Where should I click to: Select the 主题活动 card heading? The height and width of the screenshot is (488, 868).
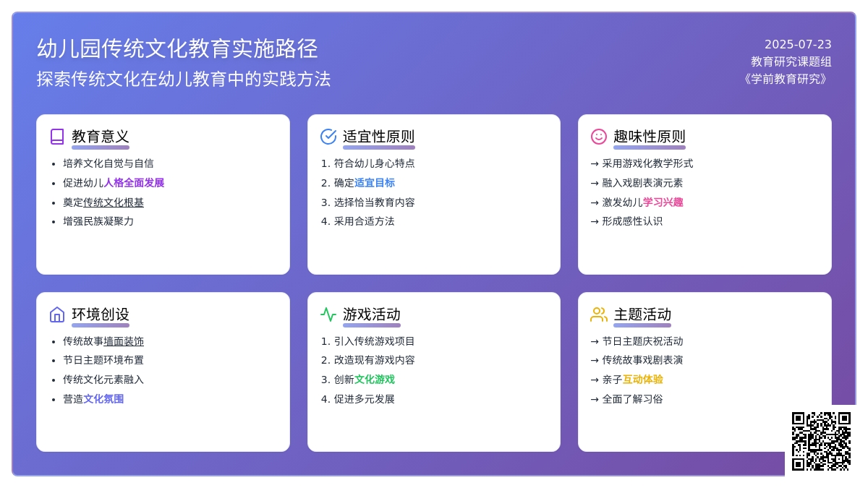pos(642,314)
